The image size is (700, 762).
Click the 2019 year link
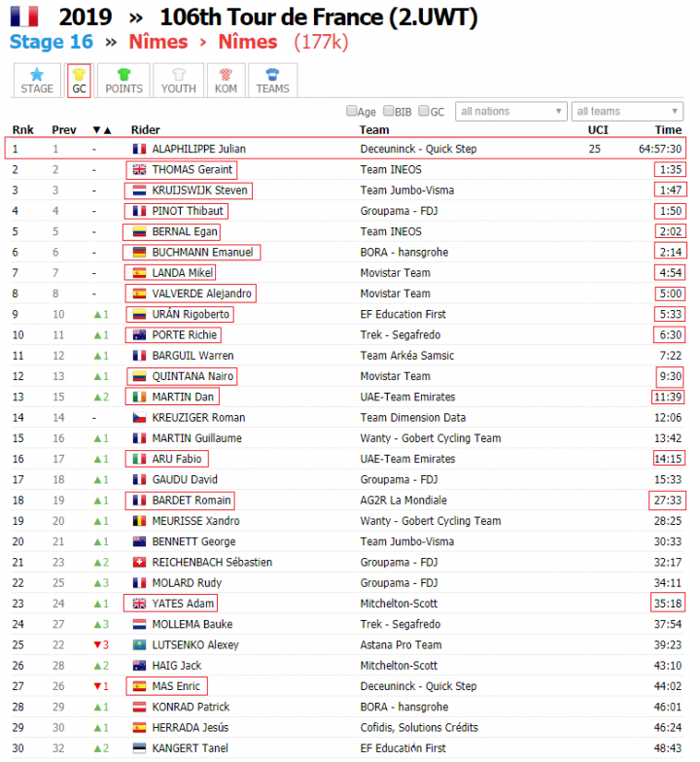tap(86, 17)
